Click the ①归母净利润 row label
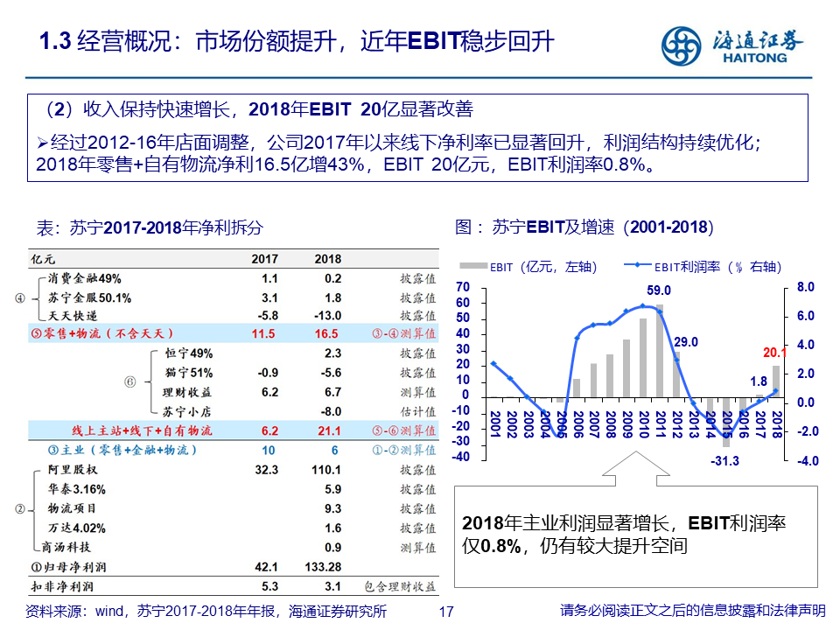Screen dimensions: 840x630 point(68,567)
